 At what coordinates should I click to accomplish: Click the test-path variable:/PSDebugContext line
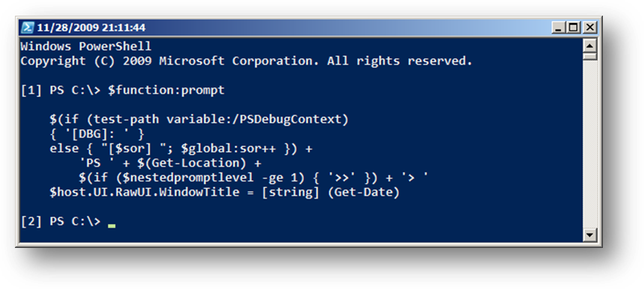[199, 119]
